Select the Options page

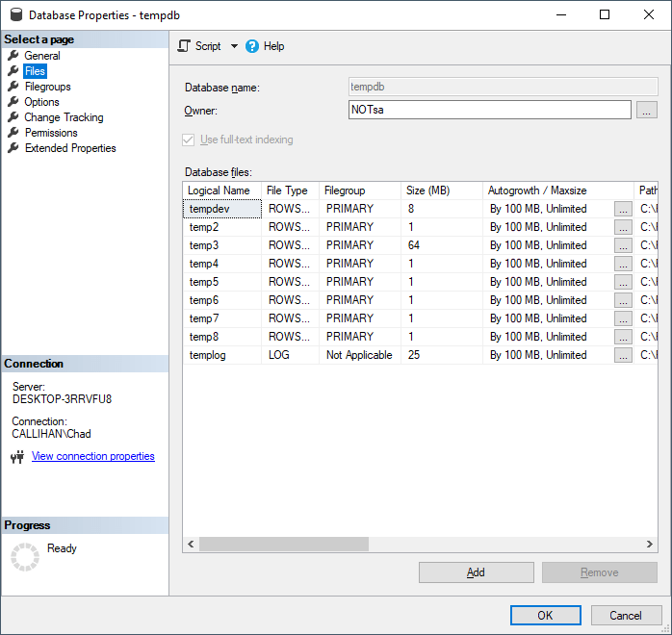41,102
